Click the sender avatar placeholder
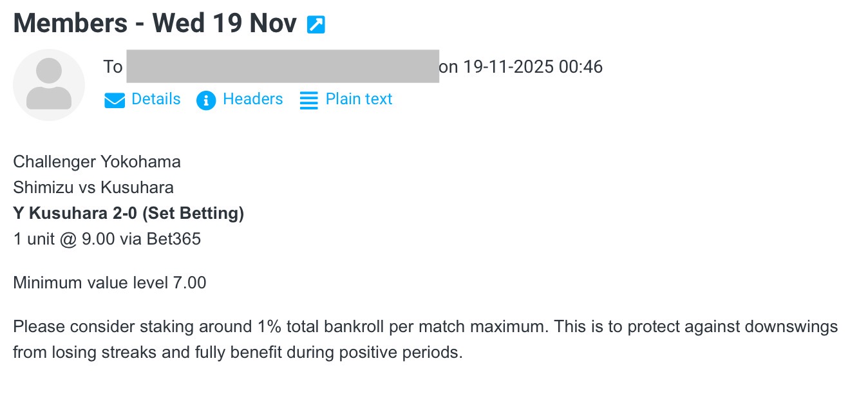868x410 pixels. [48, 84]
